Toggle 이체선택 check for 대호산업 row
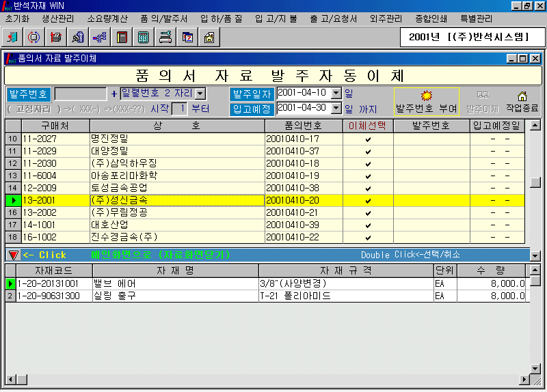This screenshot has width=547, height=392. pyautogui.click(x=368, y=225)
